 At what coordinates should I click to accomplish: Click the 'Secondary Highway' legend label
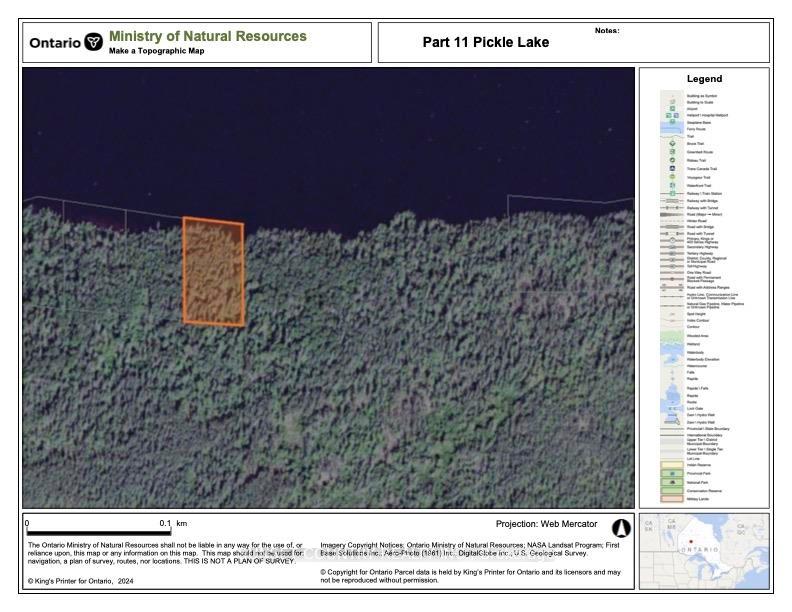coord(702,247)
